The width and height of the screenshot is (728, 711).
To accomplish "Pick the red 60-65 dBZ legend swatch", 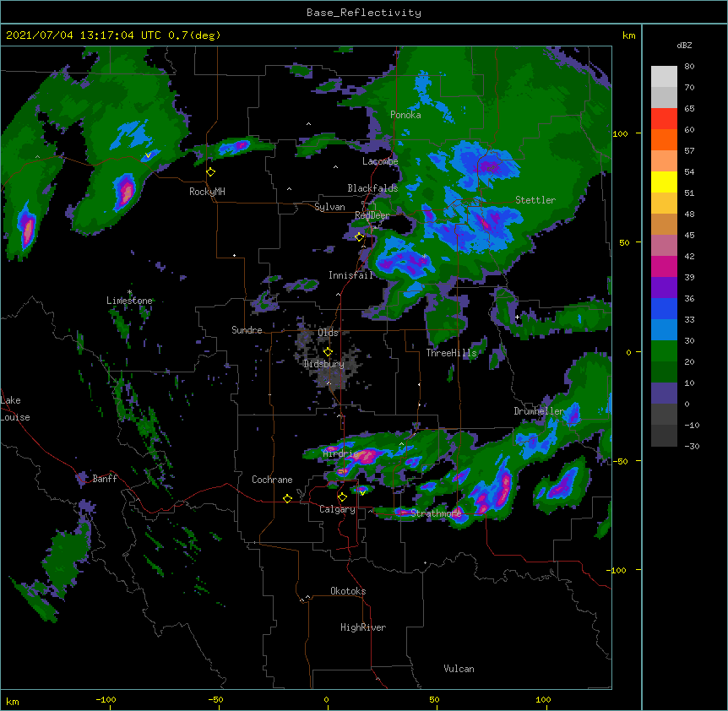I will [664, 119].
